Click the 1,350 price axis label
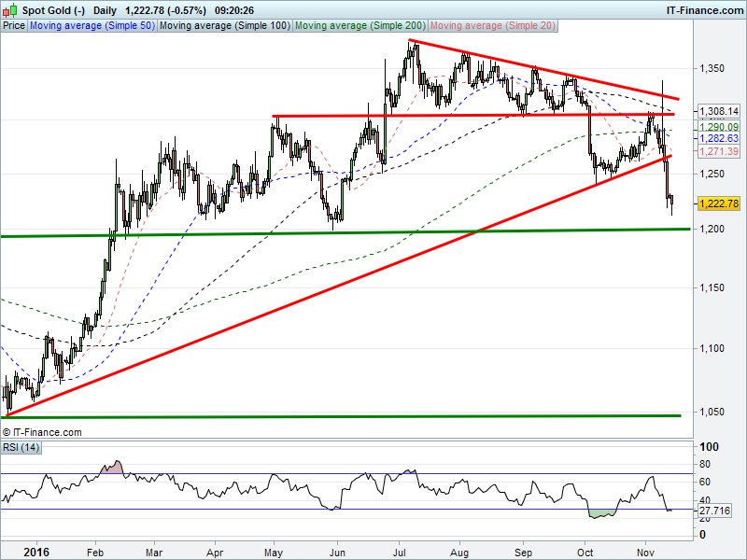The height and width of the screenshot is (560, 747). [712, 68]
